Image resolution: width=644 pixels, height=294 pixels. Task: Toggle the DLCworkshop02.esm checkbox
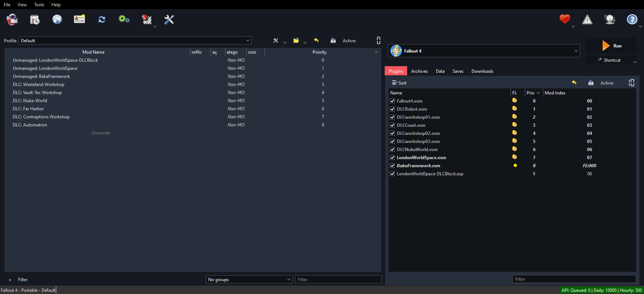point(392,133)
